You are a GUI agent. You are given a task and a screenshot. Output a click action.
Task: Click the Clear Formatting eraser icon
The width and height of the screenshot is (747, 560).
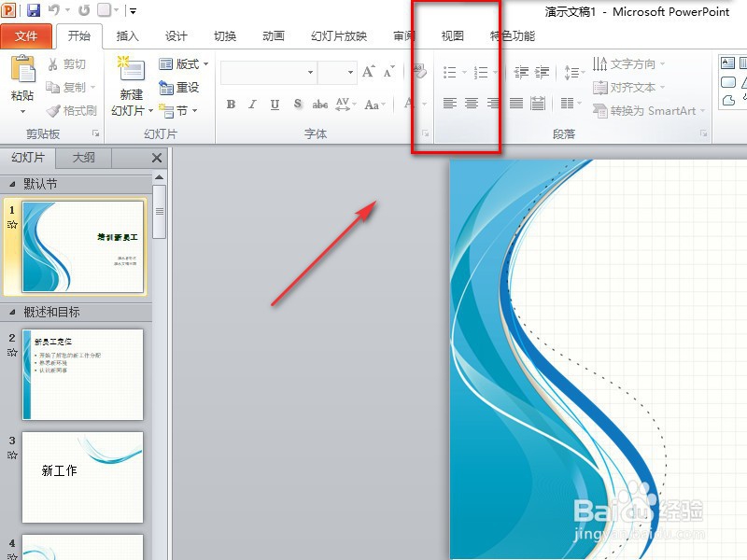click(x=419, y=72)
